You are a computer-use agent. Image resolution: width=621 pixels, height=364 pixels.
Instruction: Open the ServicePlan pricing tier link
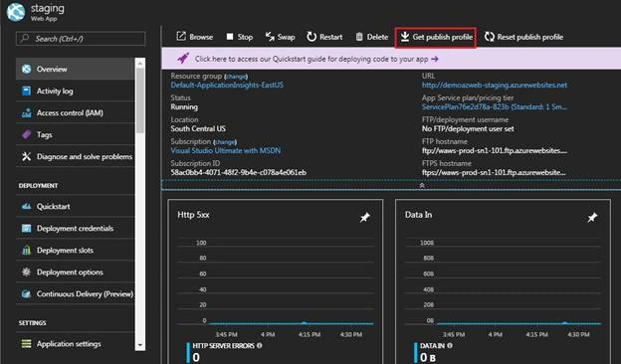click(x=495, y=106)
